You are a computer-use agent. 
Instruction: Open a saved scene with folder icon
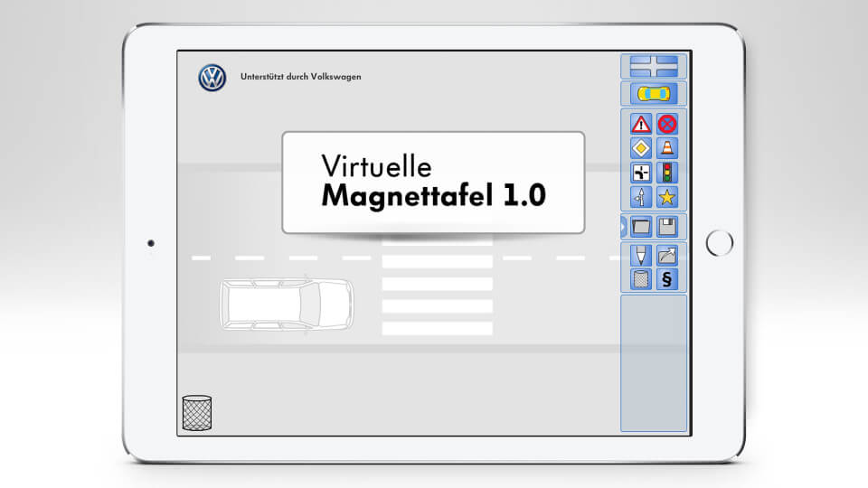coord(640,227)
